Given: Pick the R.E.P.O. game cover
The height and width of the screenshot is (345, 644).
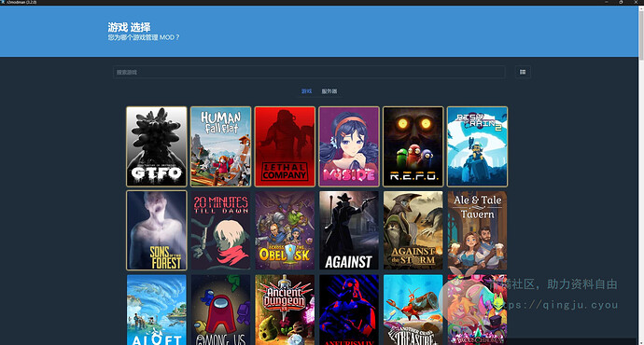Looking at the screenshot, I should click(x=413, y=147).
